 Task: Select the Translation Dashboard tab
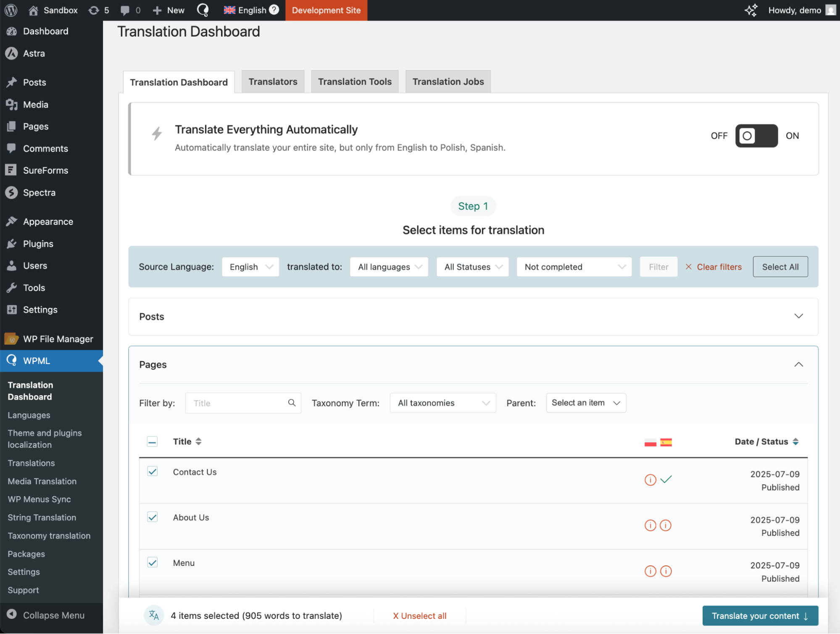coord(179,82)
